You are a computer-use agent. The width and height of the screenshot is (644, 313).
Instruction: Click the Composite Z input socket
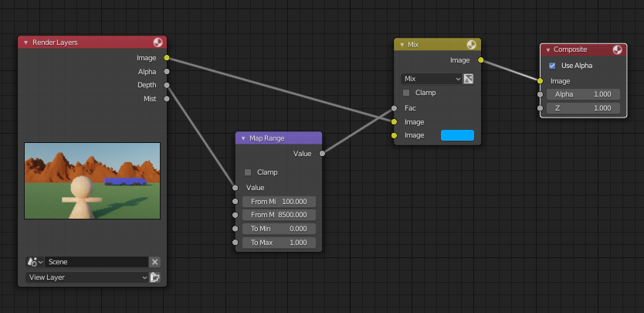[x=540, y=108]
